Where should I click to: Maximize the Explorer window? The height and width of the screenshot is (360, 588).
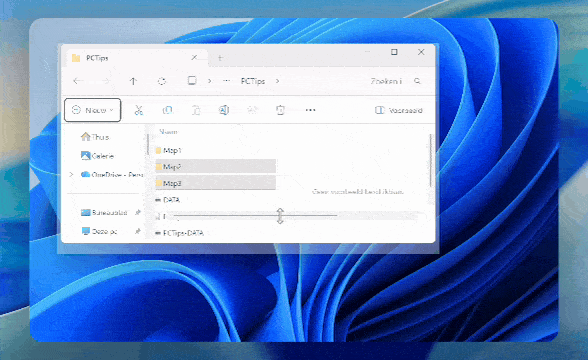point(394,52)
